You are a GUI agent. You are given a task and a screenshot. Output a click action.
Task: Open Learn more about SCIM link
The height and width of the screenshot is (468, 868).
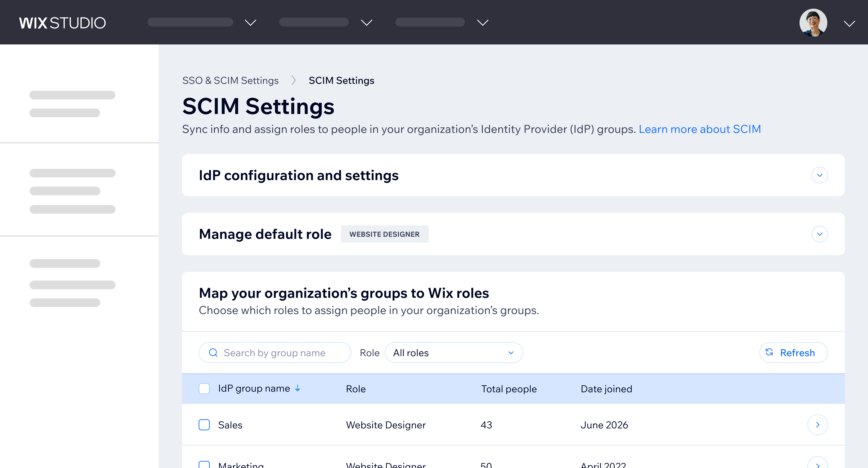coord(700,129)
